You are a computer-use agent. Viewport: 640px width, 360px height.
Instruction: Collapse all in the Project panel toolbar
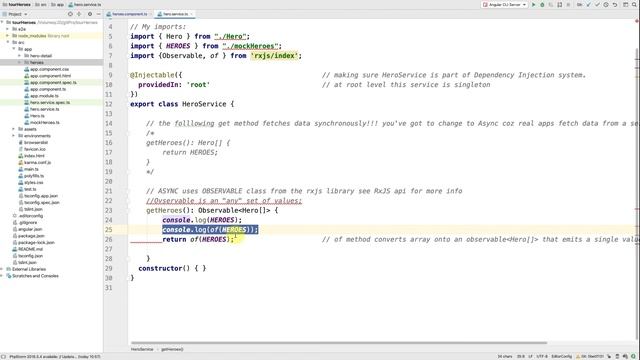79,14
